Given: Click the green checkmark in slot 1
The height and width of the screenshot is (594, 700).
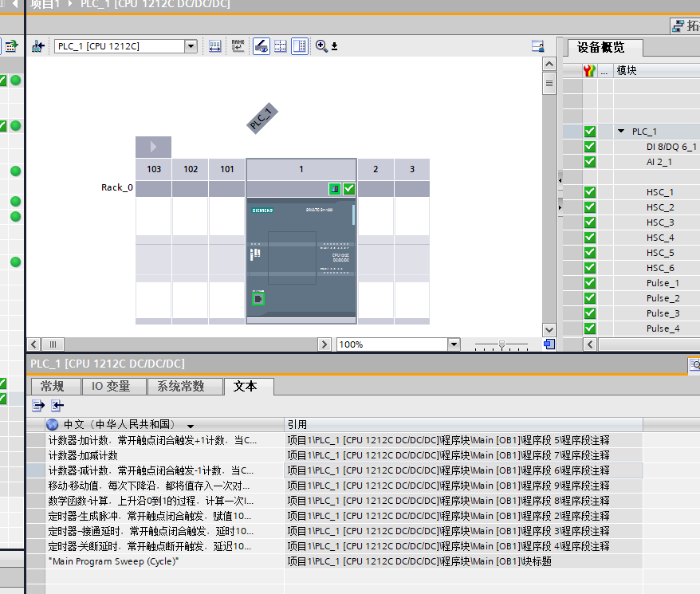Looking at the screenshot, I should click(x=349, y=189).
